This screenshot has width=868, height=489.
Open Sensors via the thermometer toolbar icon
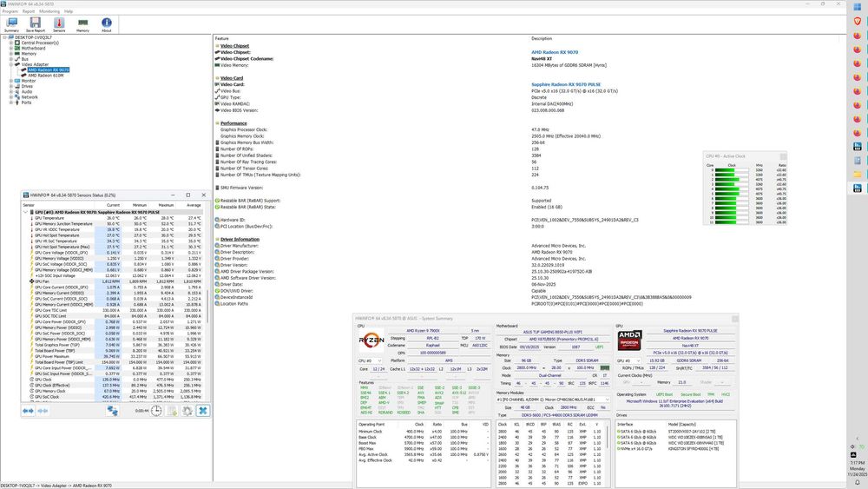(59, 24)
